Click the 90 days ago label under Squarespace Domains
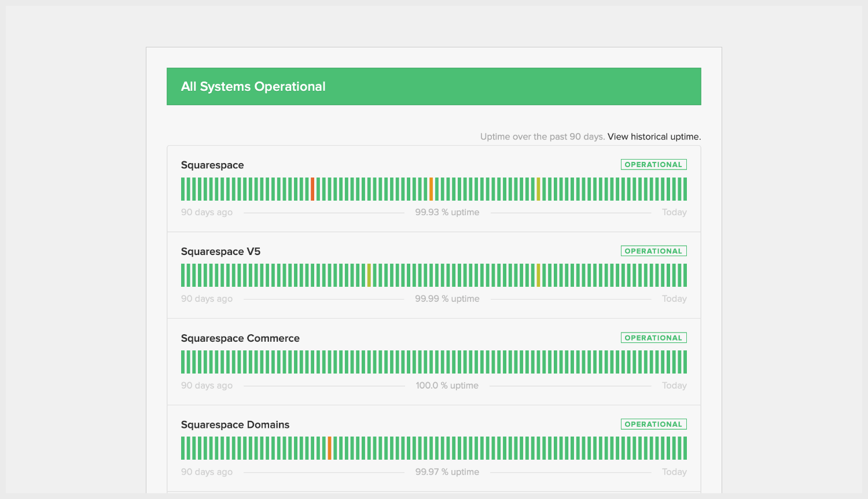 coord(207,472)
